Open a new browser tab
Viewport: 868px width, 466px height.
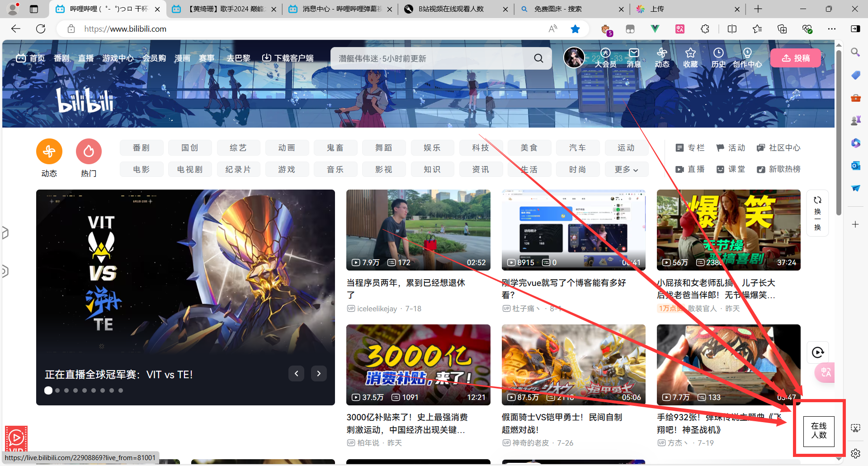pyautogui.click(x=758, y=9)
